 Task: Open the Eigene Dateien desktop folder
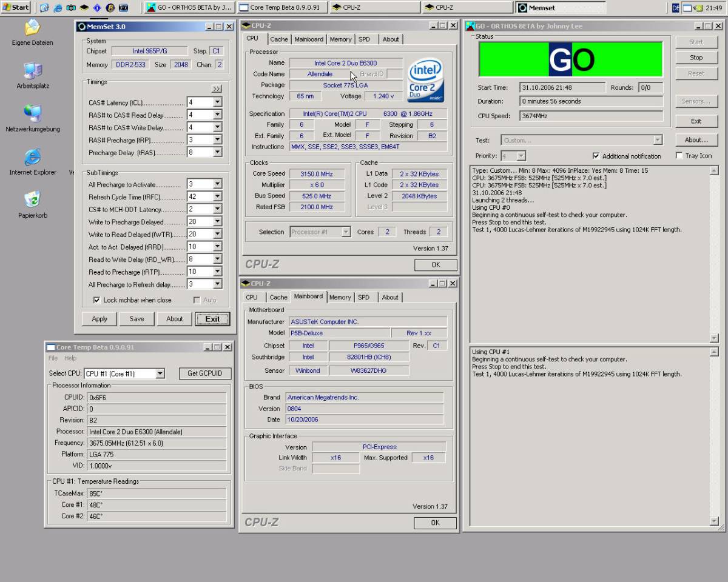32,32
